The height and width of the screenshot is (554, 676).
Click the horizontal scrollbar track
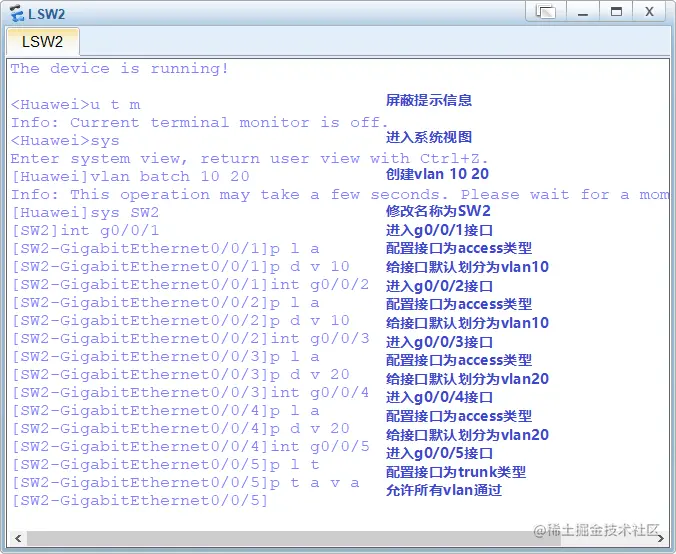point(340,538)
